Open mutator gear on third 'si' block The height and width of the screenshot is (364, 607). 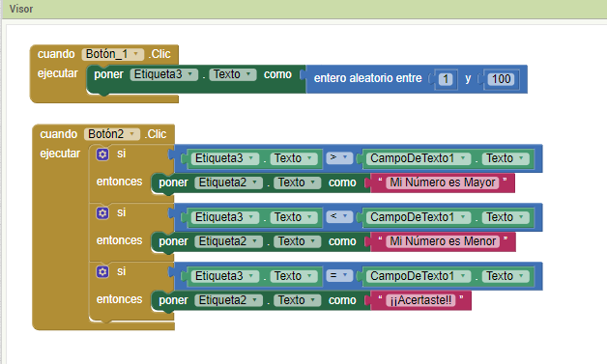click(x=102, y=272)
